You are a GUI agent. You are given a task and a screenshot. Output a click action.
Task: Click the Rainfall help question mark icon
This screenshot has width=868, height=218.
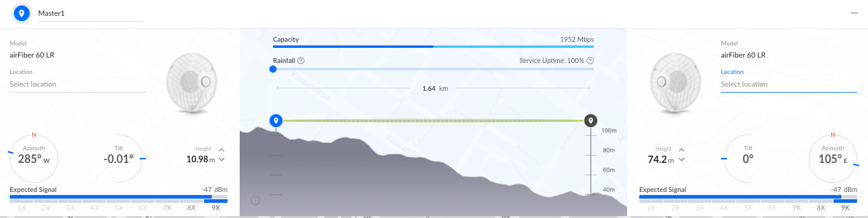coord(301,61)
